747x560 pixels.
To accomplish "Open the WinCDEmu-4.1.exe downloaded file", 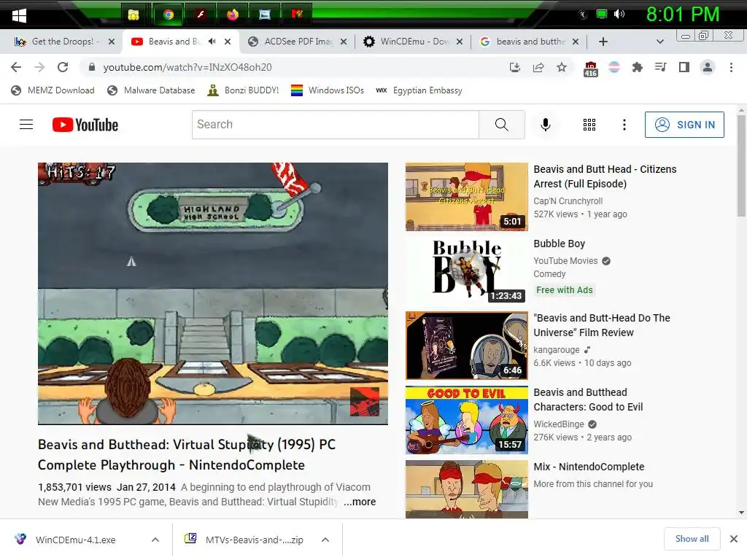I will 76,540.
